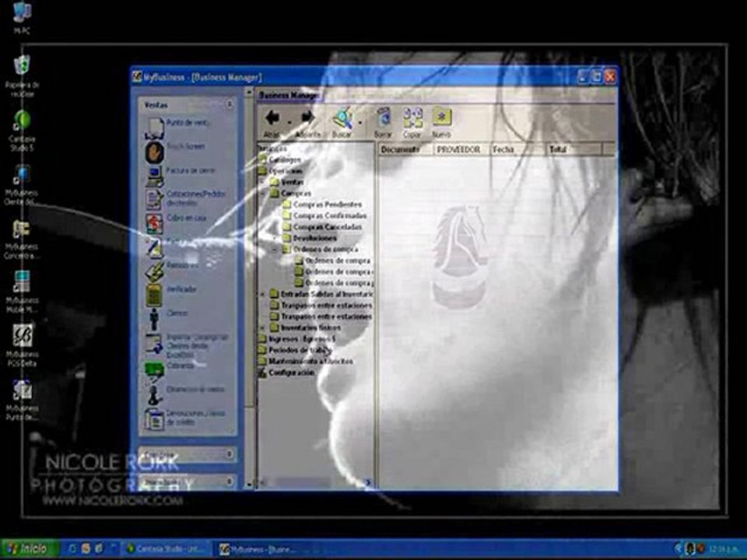The image size is (747, 560).
Task: Click sidebar scrollbar up arrow
Action: (249, 93)
